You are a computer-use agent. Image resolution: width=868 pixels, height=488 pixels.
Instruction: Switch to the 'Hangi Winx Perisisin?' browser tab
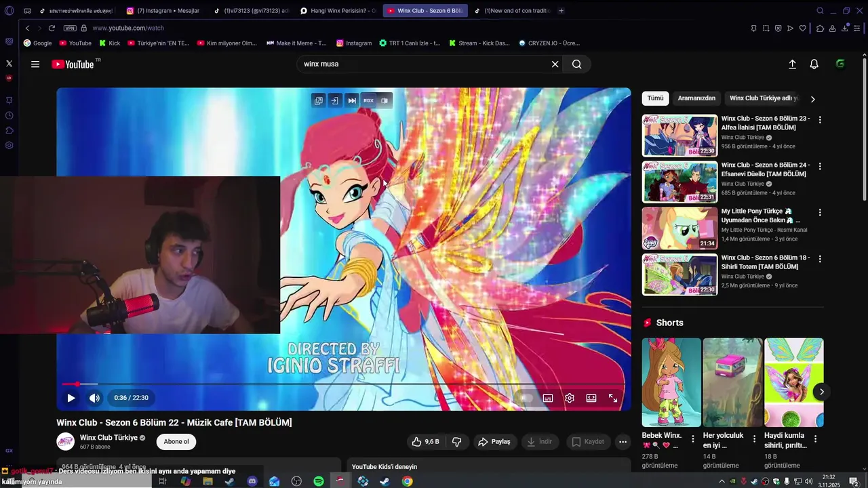[338, 11]
